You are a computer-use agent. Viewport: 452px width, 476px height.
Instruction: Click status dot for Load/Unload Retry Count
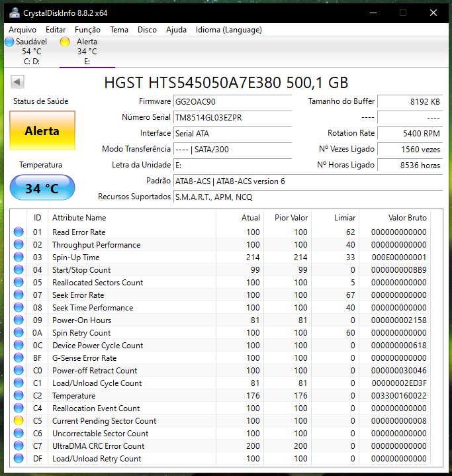pos(19,458)
